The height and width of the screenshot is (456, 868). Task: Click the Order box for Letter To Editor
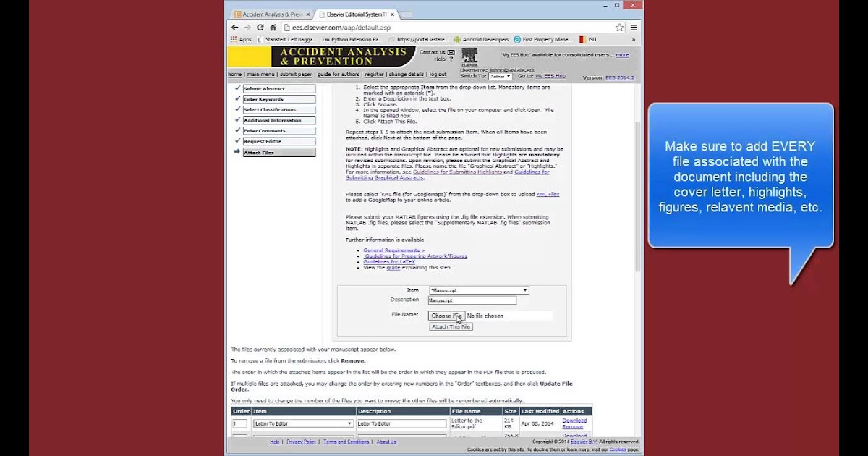[239, 423]
